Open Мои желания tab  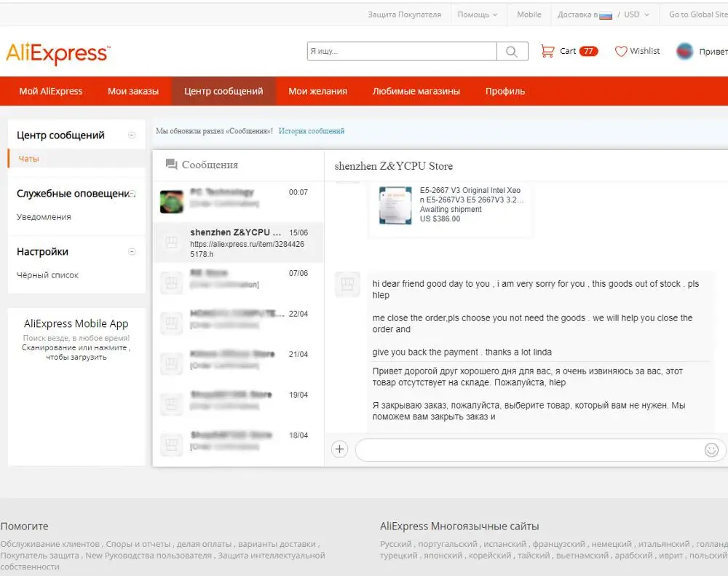tap(318, 91)
